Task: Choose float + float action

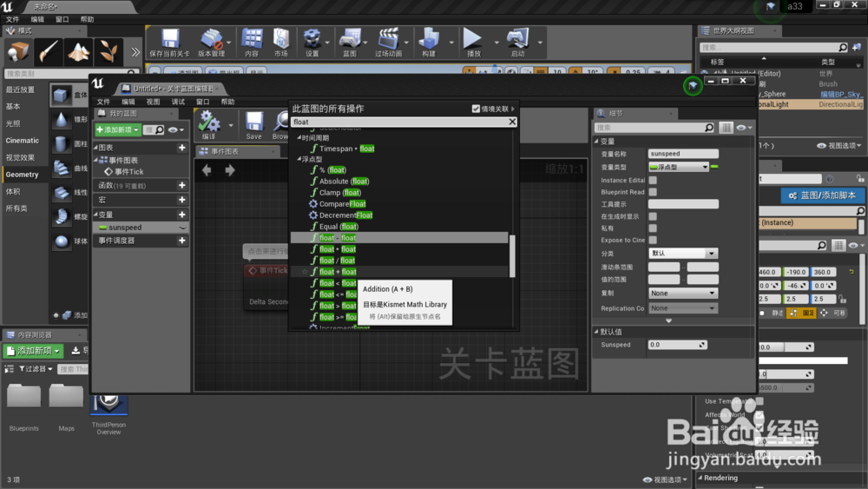Action: coord(338,272)
